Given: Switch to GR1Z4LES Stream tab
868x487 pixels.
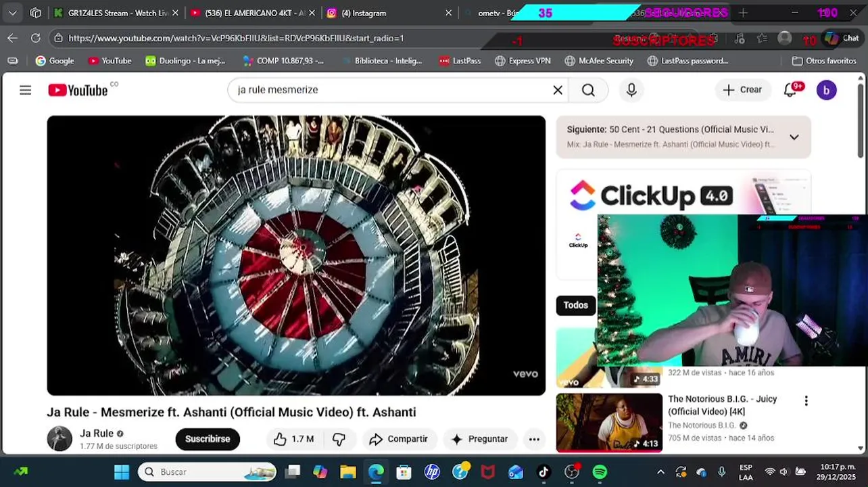Looking at the screenshot, I should (x=118, y=13).
